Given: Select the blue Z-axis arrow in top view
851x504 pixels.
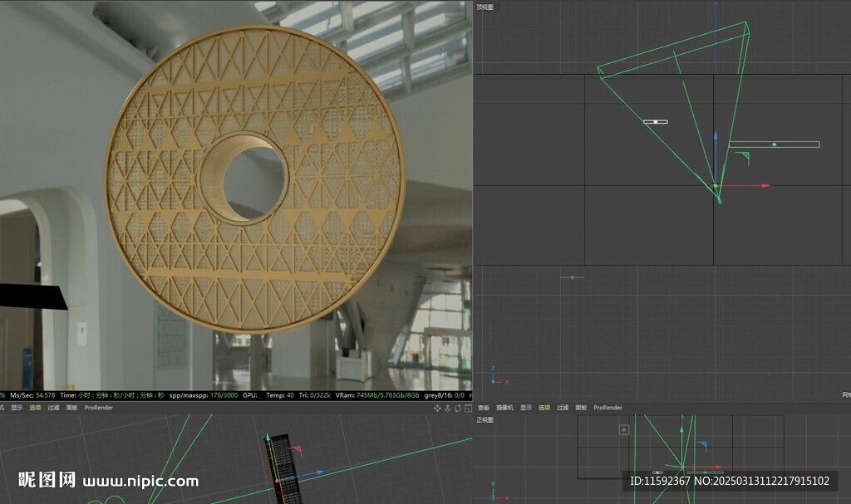Looking at the screenshot, I should pyautogui.click(x=716, y=135).
